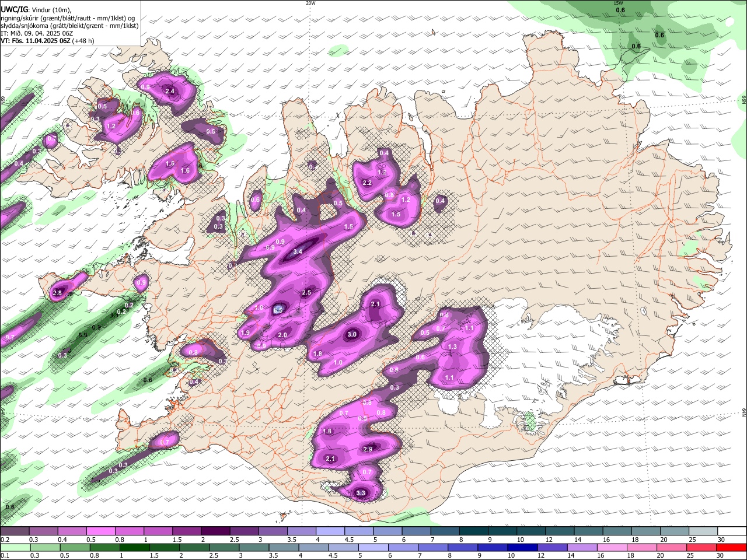Click the '(+48 h)' forecast offset text
This screenshot has height=560, width=747.
[83, 41]
